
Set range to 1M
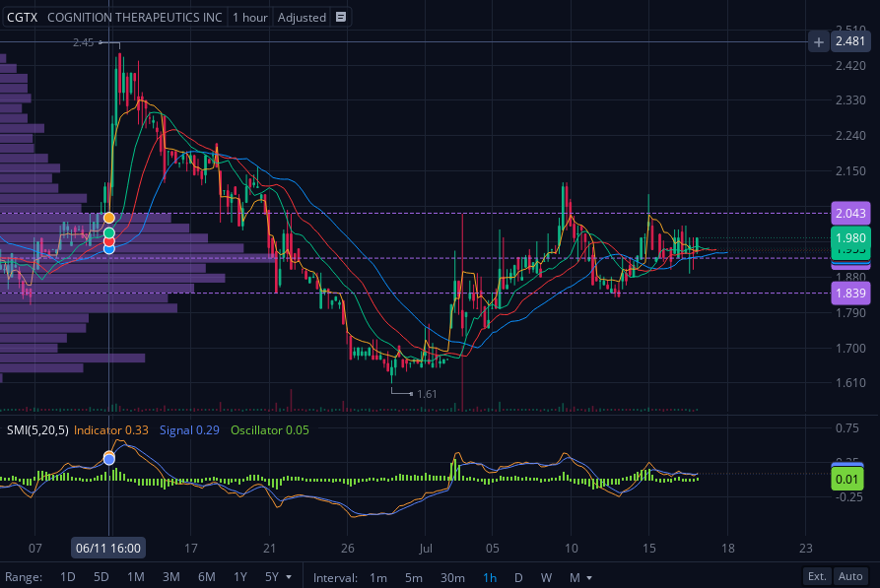pyautogui.click(x=136, y=577)
